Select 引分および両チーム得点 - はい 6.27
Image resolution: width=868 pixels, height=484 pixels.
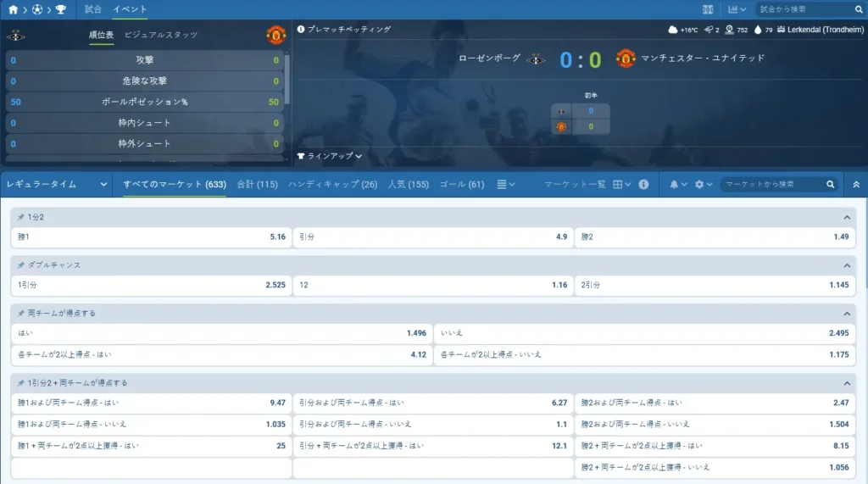point(433,403)
